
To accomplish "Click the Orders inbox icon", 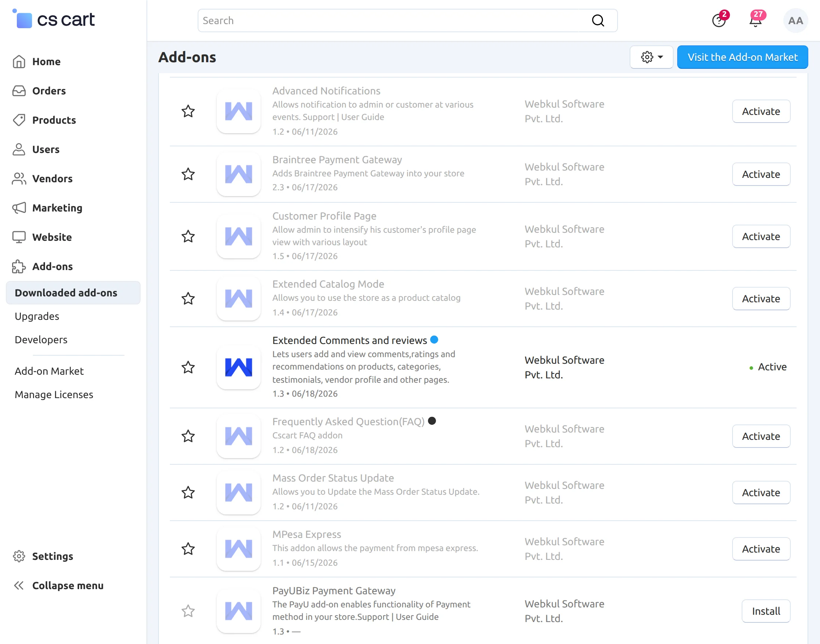I will pyautogui.click(x=19, y=91).
